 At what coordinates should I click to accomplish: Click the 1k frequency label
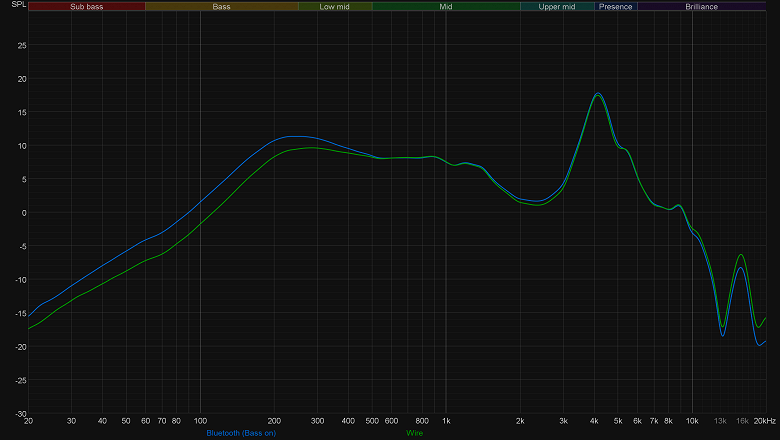point(446,421)
